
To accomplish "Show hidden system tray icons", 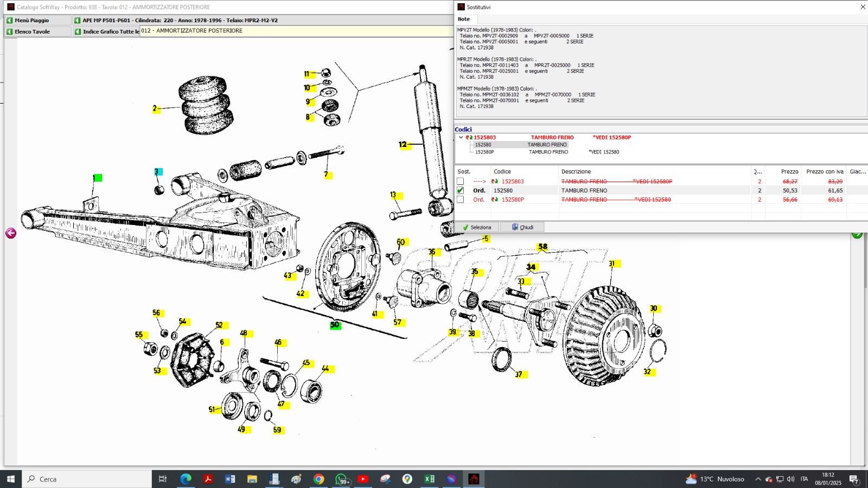I will 758,479.
